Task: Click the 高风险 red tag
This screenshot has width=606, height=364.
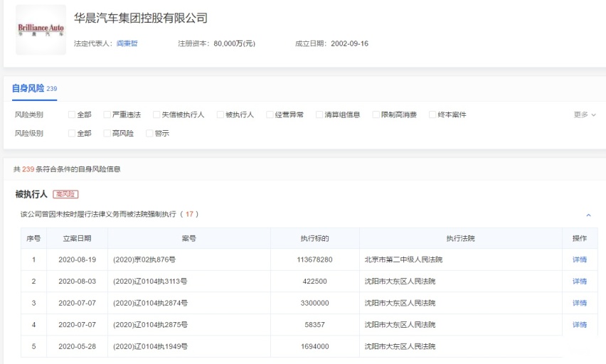Action: tap(65, 194)
